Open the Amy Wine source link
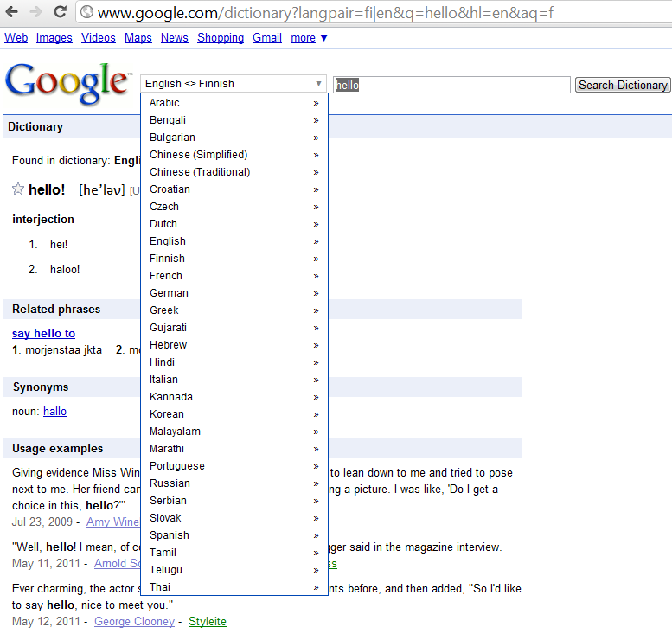The height and width of the screenshot is (640, 672). pyautogui.click(x=112, y=522)
